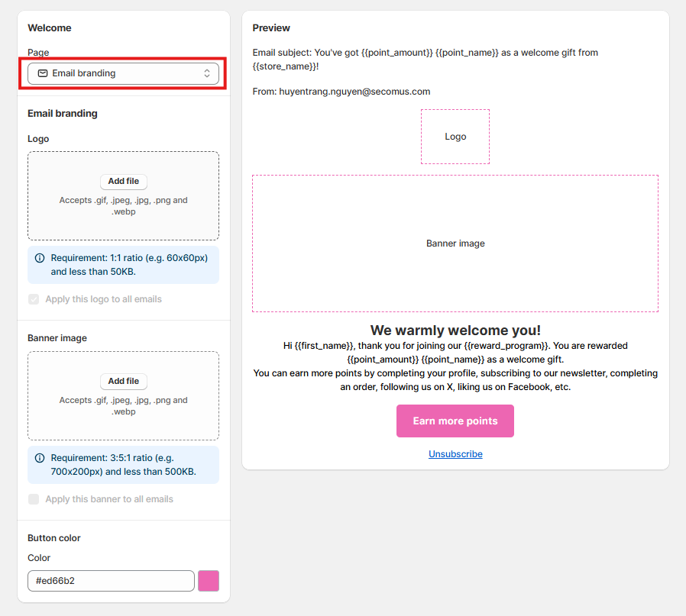Select Email branding from the Page dropdown
Image resolution: width=686 pixels, height=616 pixels.
click(x=123, y=74)
